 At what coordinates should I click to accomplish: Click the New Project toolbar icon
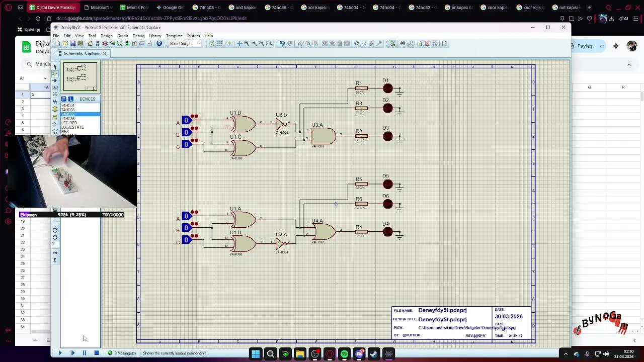[57, 43]
